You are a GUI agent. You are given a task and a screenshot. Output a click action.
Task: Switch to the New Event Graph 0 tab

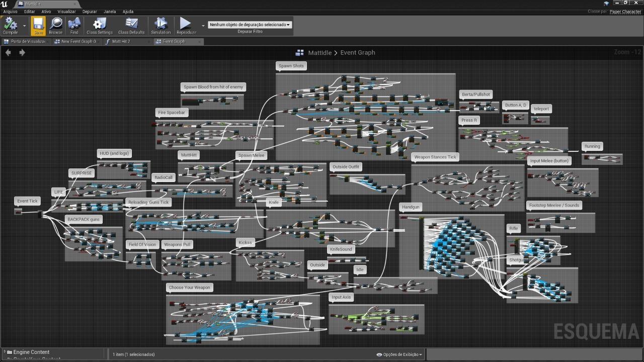78,42
